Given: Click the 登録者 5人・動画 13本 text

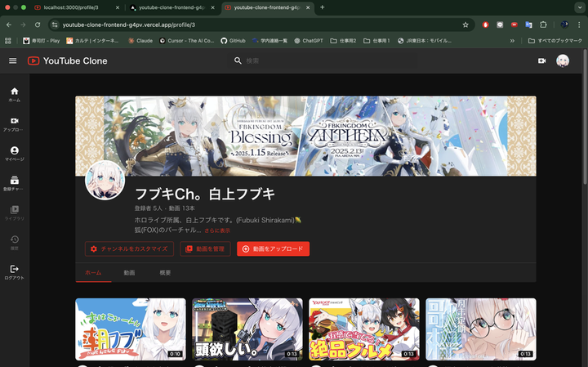Looking at the screenshot, I should click(165, 208).
